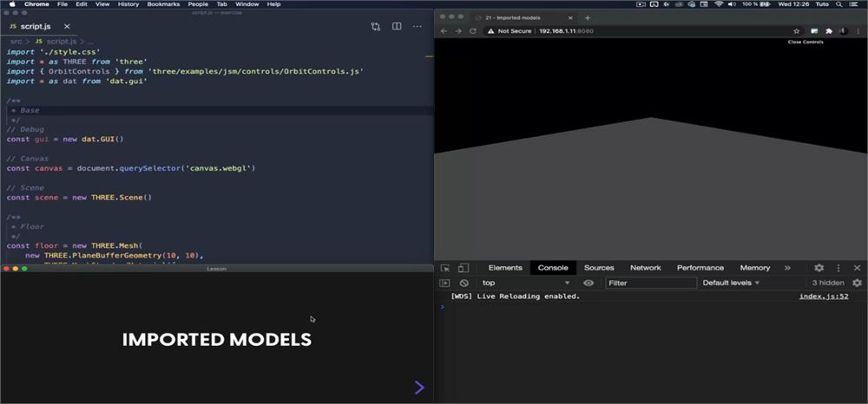Switch to the Sources DevTools tab
The image size is (868, 404).
599,268
